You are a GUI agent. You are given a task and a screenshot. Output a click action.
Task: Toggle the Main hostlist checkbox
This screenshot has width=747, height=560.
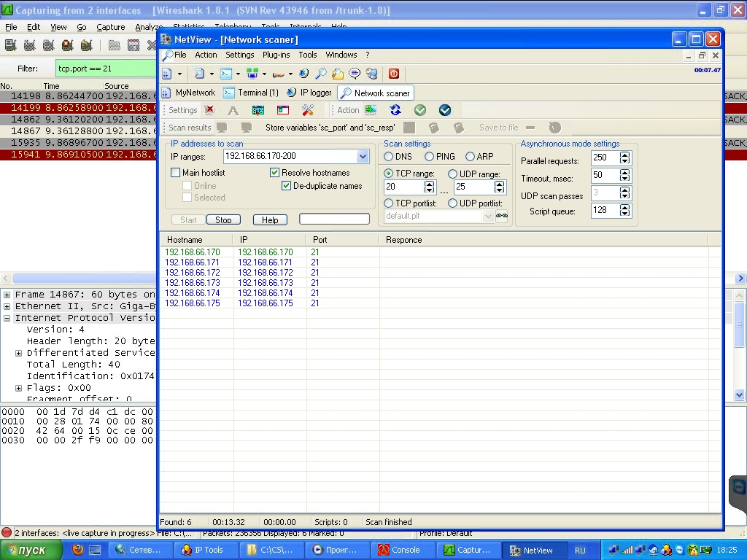[175, 172]
